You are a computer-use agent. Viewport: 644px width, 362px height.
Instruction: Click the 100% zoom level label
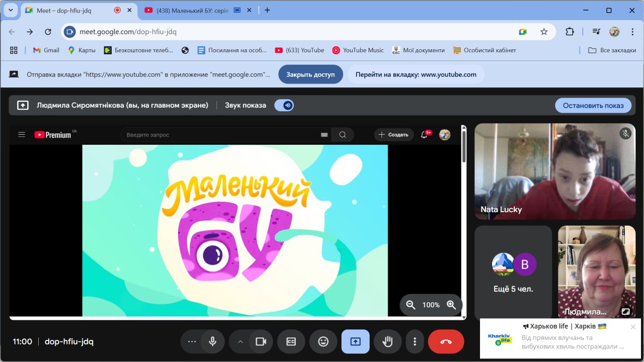pos(431,305)
